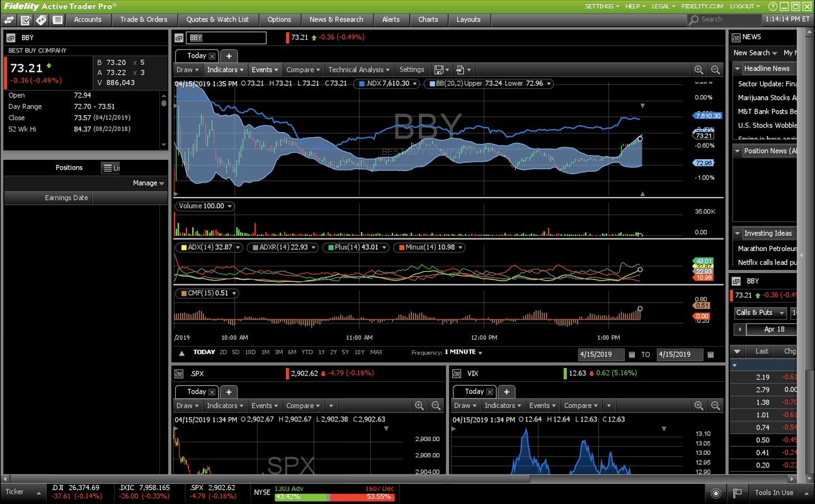Open the Calls & Puts dropdown
Image resolution: width=815 pixels, height=504 pixels.
[760, 313]
